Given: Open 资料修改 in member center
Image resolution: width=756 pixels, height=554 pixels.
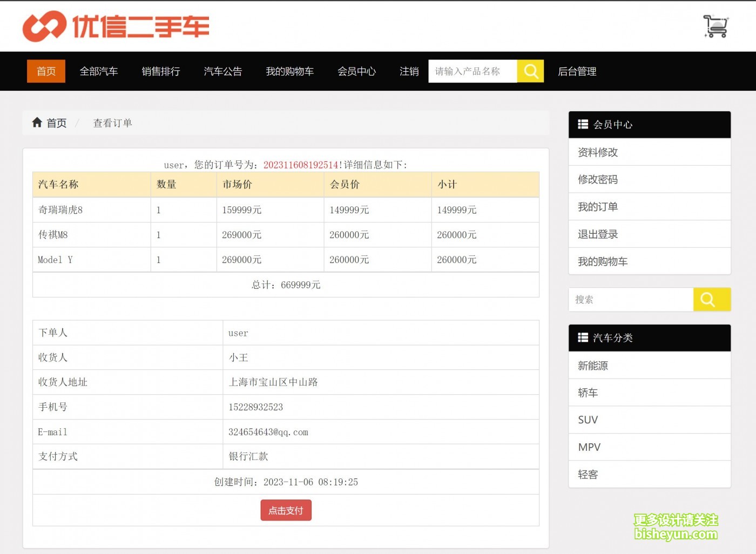Looking at the screenshot, I should point(598,152).
